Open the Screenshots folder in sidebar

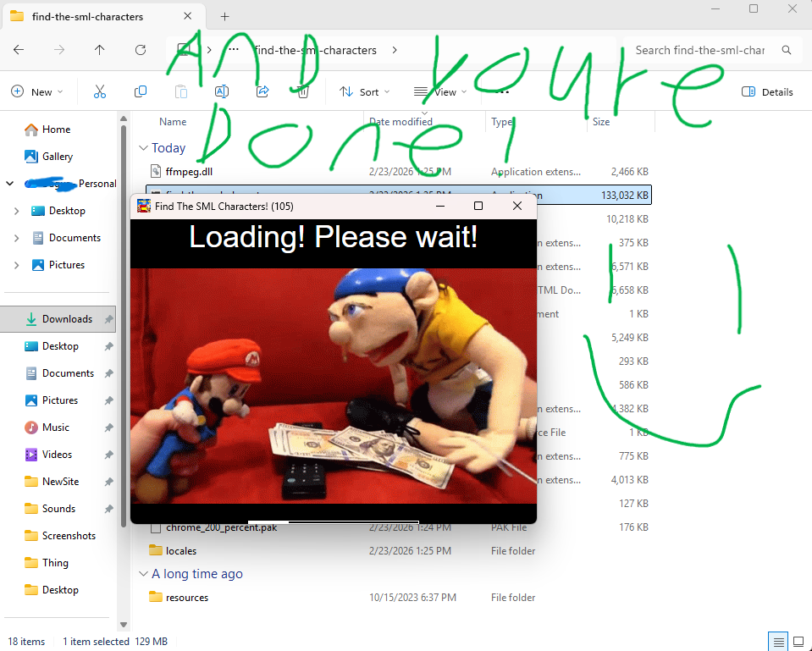coord(69,536)
